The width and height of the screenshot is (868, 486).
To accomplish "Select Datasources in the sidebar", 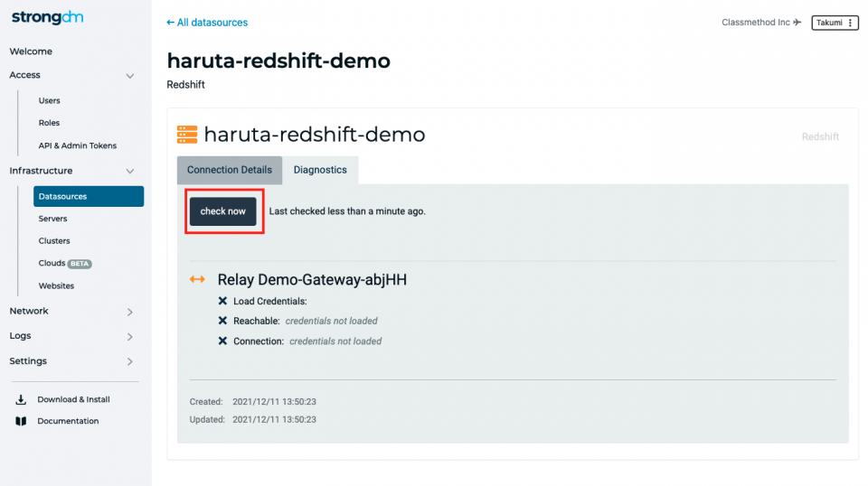I will [89, 196].
